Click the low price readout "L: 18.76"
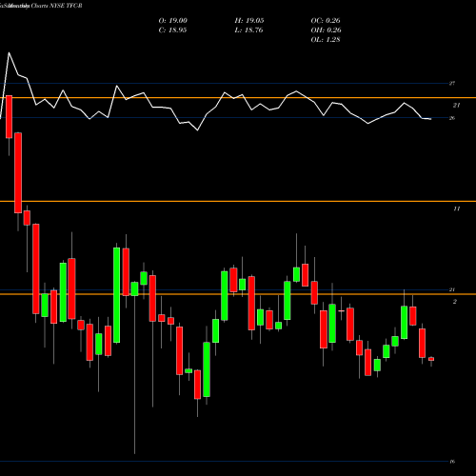Viewport: 476px width, 476px height. point(248,30)
